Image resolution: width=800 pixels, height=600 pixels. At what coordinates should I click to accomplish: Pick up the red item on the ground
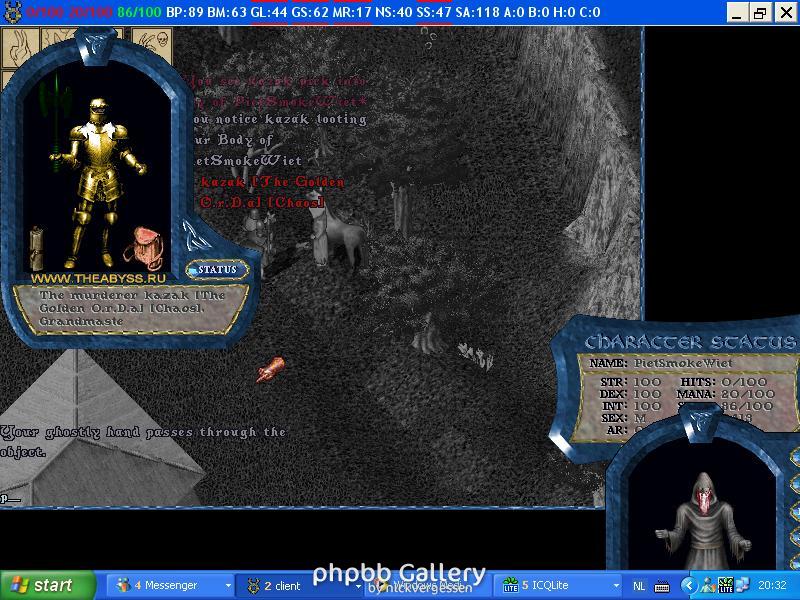pyautogui.click(x=269, y=370)
